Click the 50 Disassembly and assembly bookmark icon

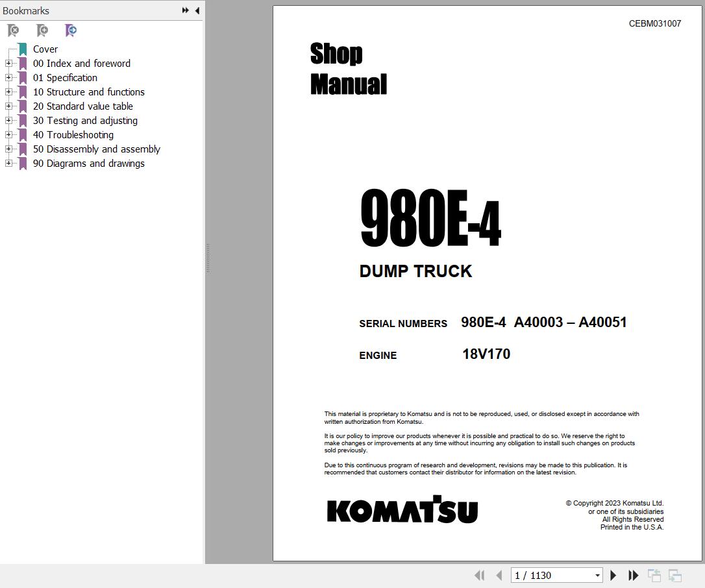point(23,149)
